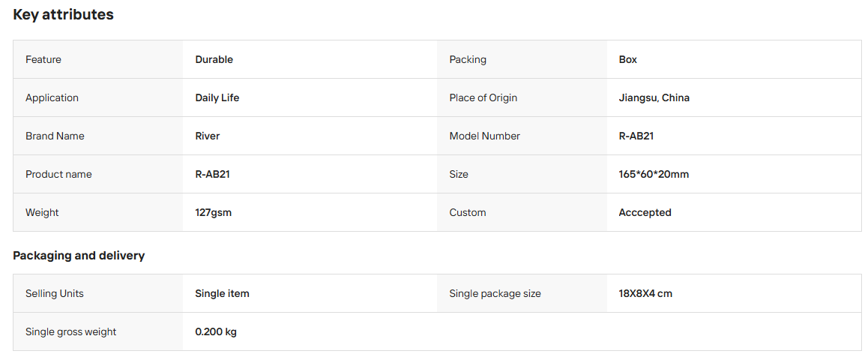Click the Durable feature value
This screenshot has height=357, width=868.
(214, 59)
